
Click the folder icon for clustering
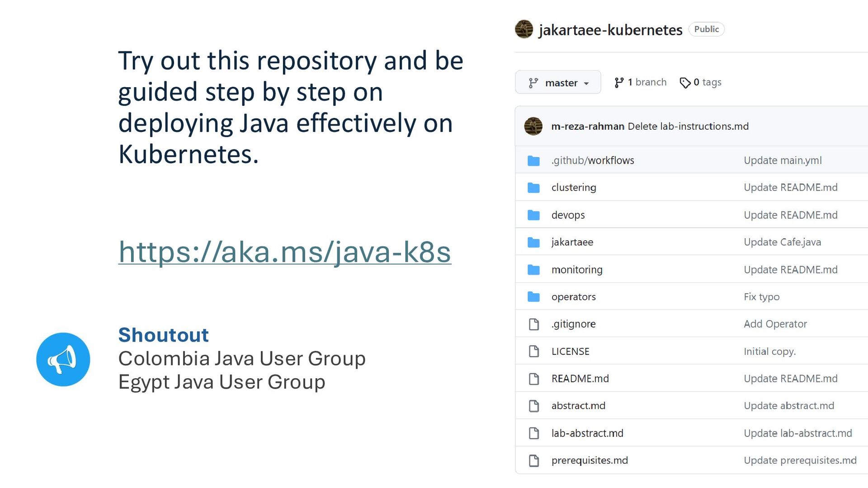point(533,188)
